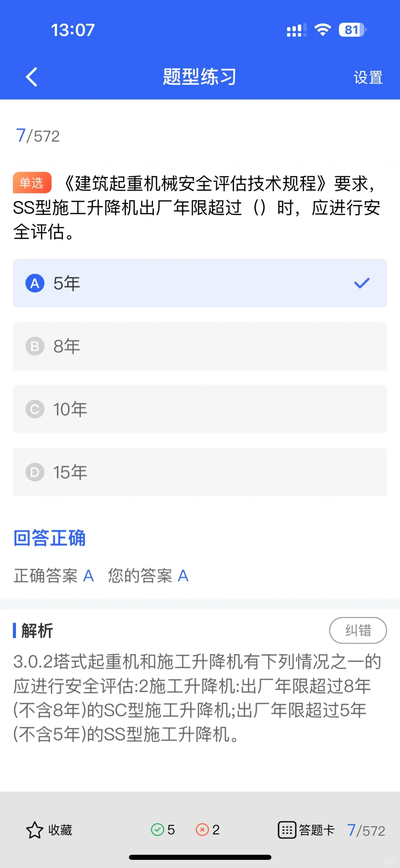Tap the back arrow icon

[x=32, y=77]
